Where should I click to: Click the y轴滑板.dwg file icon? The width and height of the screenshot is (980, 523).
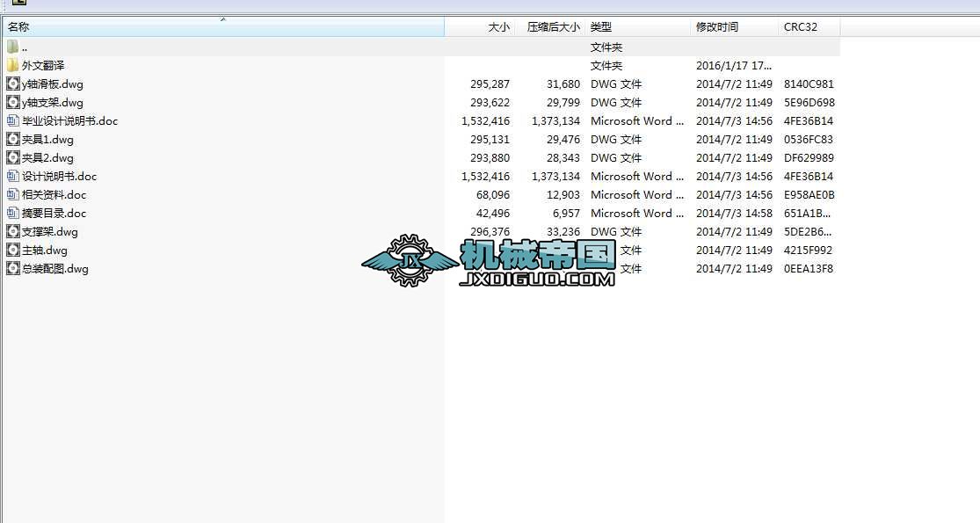pos(12,84)
